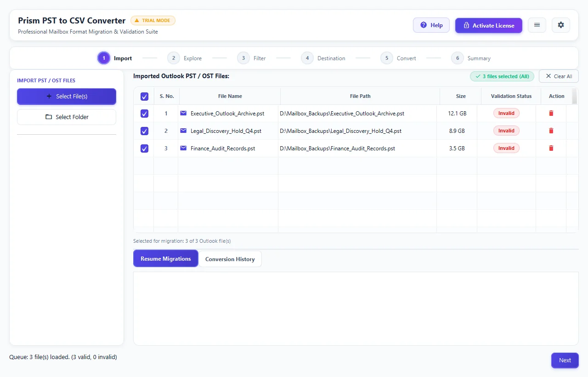Clear All imported files
This screenshot has width=588, height=377.
click(x=559, y=76)
